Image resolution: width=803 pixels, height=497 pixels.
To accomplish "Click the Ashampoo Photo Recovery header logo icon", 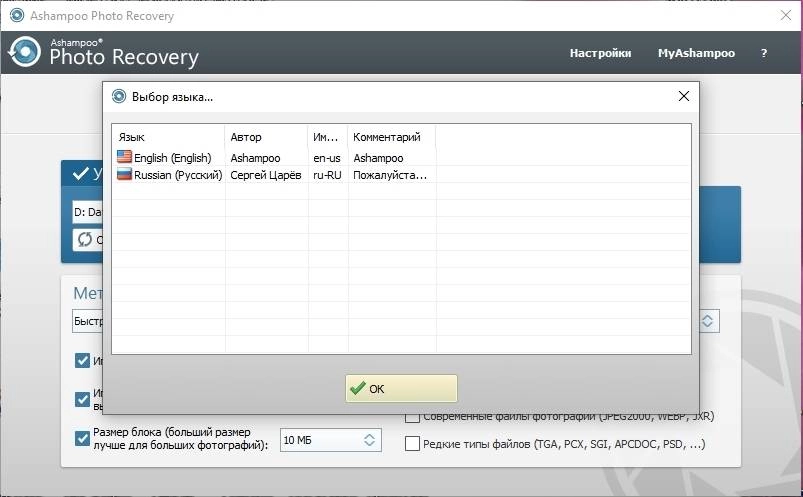I will (x=24, y=52).
